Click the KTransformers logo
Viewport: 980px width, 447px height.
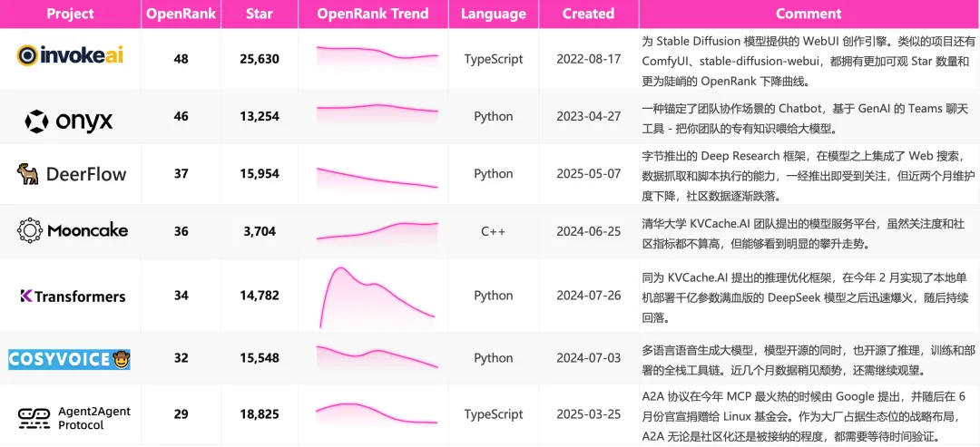tap(73, 296)
